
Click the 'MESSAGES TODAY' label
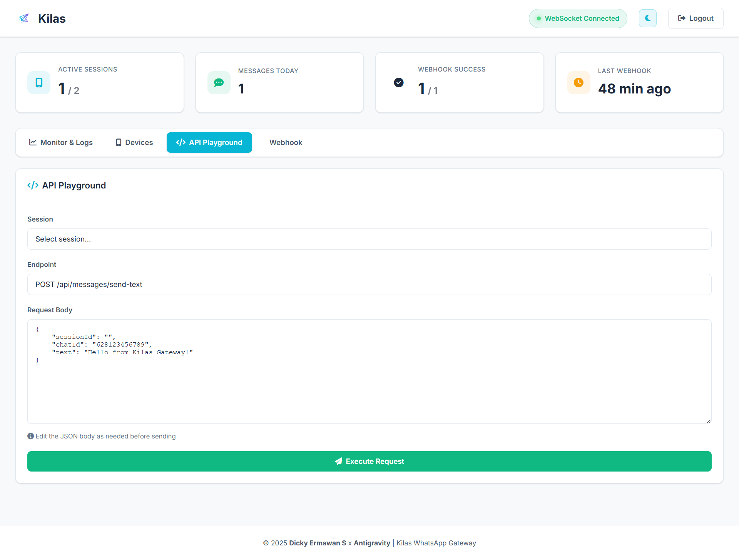tap(268, 71)
